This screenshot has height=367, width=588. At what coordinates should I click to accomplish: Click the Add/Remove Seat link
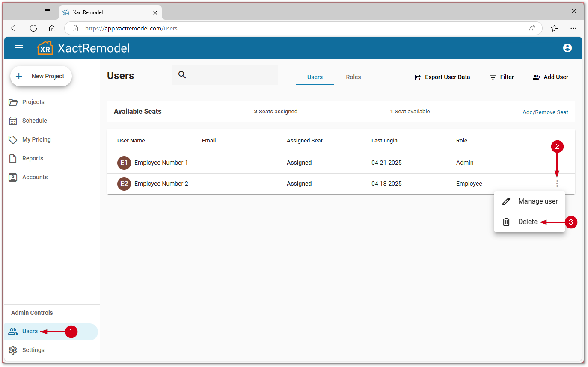point(545,112)
